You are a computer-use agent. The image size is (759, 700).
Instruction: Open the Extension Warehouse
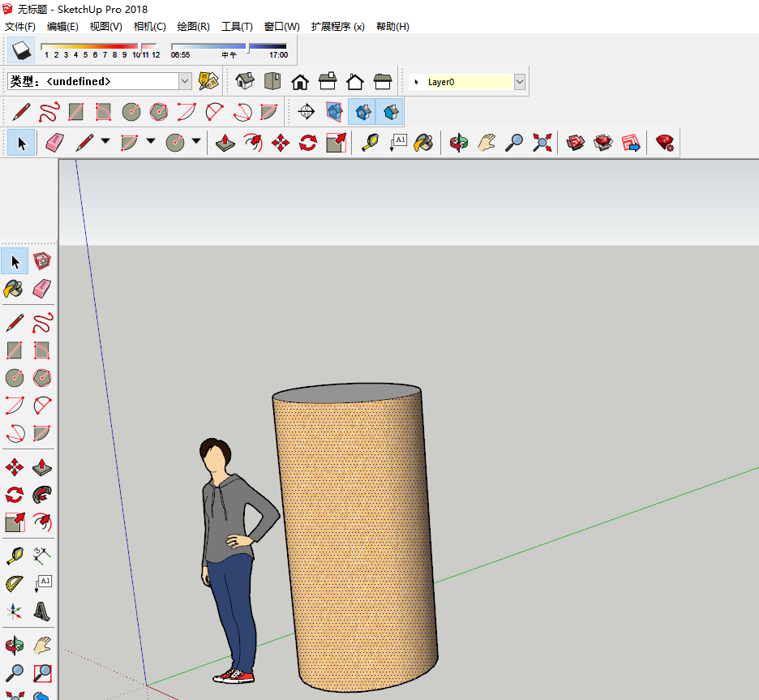(x=603, y=143)
